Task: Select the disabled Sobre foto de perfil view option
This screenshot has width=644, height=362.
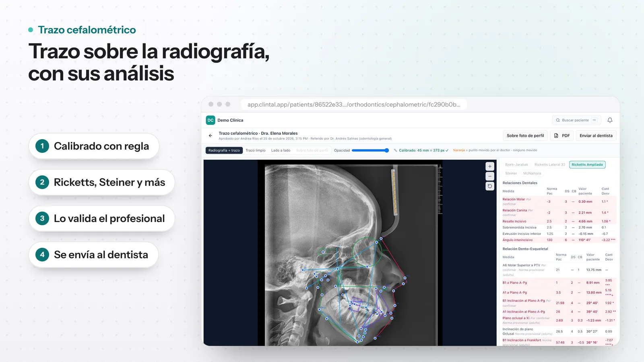Action: (x=312, y=150)
